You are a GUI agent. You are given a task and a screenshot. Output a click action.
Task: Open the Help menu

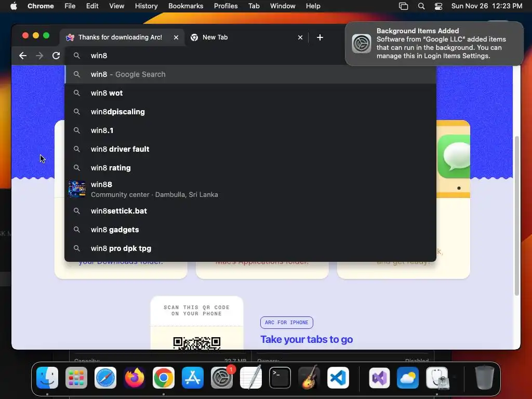click(313, 6)
